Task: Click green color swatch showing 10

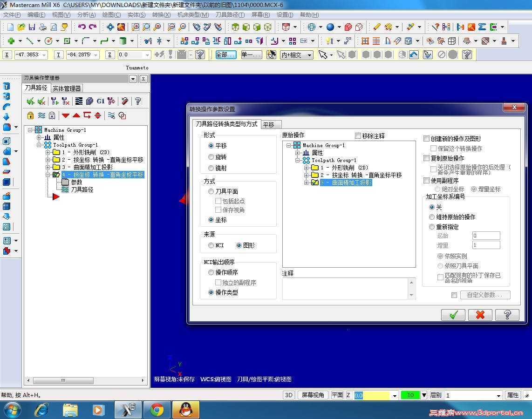Action: tap(410, 395)
